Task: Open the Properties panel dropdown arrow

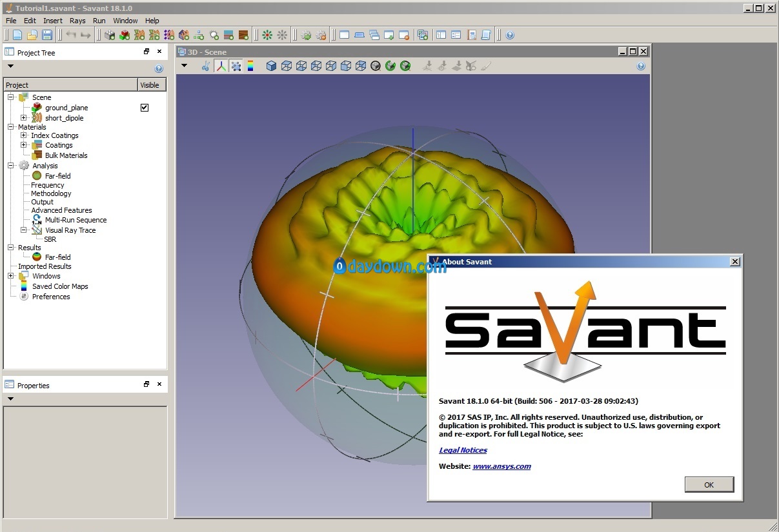Action: coord(10,399)
